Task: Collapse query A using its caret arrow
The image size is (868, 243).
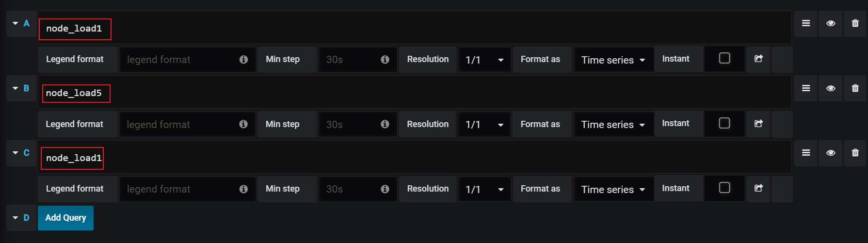Action: (x=16, y=23)
